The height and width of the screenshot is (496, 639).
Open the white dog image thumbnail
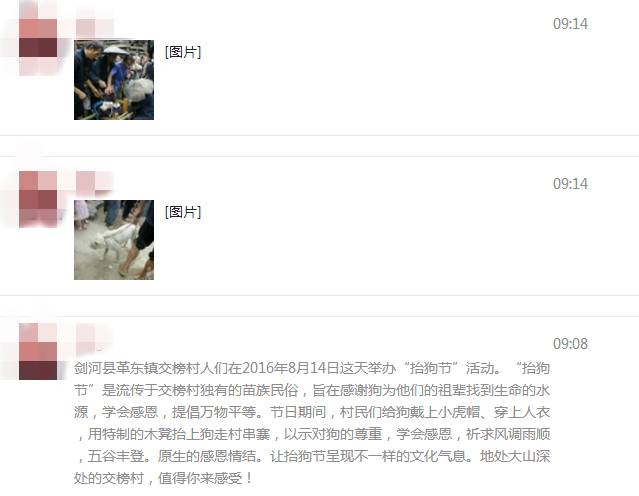(x=114, y=240)
